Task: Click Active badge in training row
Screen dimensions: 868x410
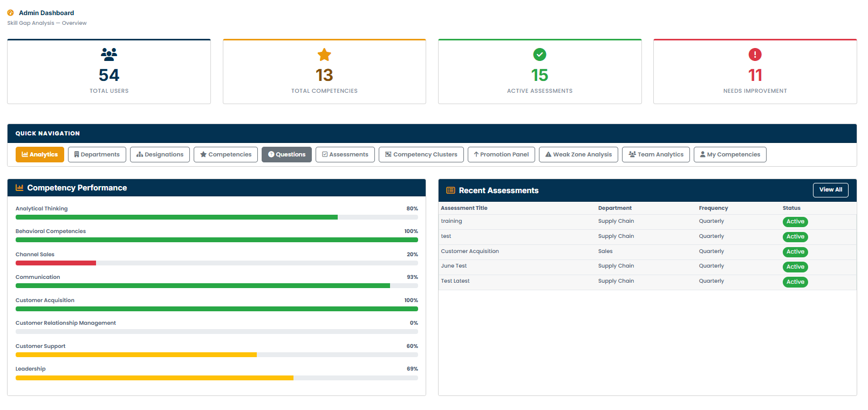Action: tap(795, 222)
